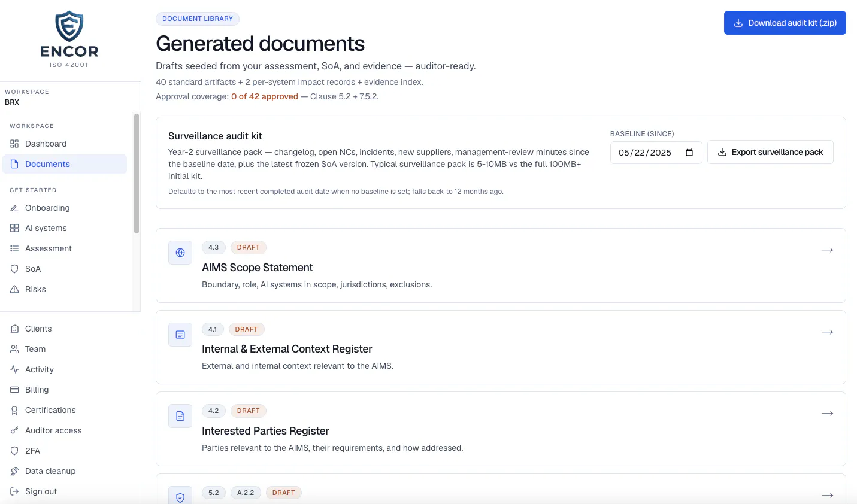Click the Sign out arrow icon

[x=14, y=491]
